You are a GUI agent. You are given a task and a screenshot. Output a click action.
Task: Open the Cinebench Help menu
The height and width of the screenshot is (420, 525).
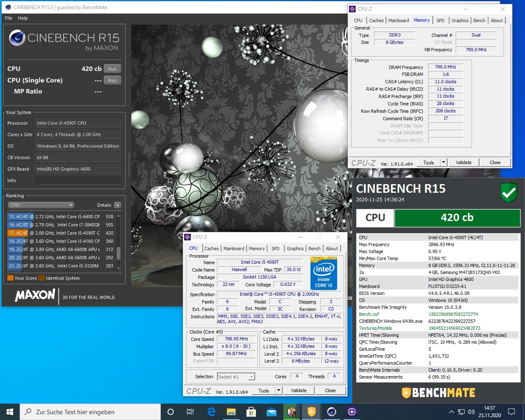(x=23, y=18)
